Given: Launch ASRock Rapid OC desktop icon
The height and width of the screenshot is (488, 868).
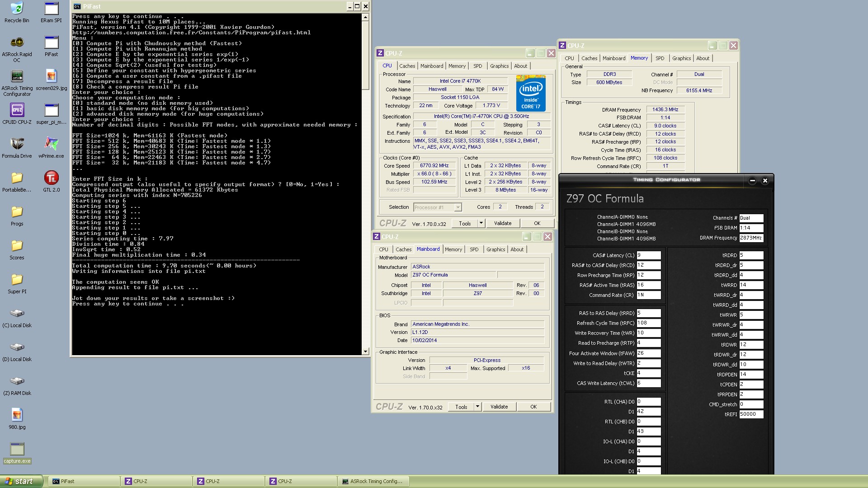Looking at the screenshot, I should pos(17,49).
